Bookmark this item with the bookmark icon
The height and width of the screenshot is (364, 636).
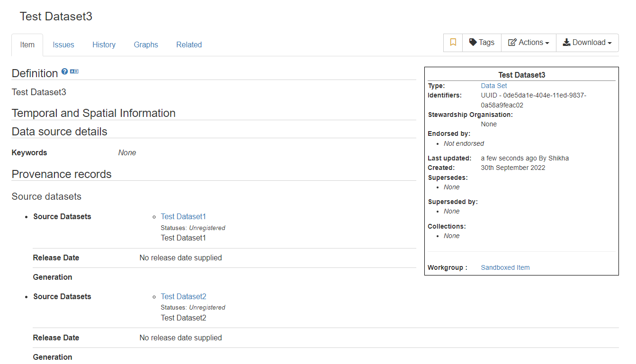click(x=453, y=43)
